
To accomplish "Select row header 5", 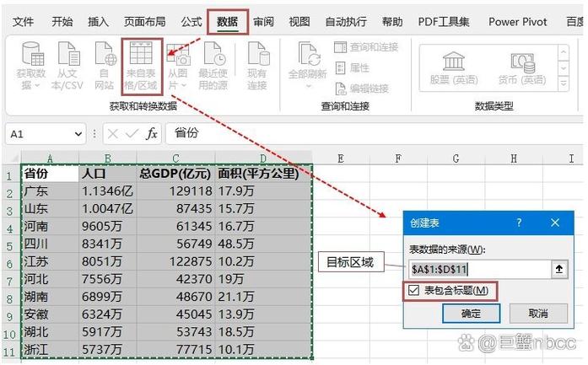I will tap(10, 246).
